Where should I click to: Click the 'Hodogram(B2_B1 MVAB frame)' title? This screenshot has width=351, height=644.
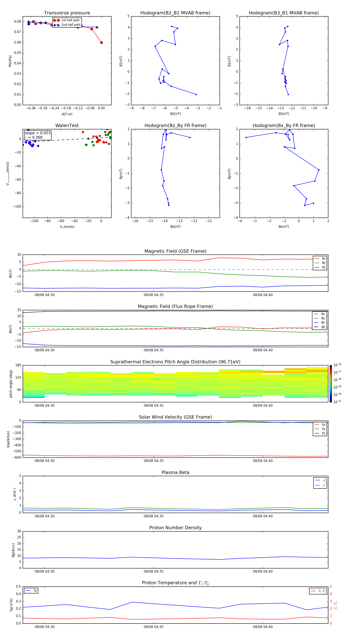[x=175, y=13]
